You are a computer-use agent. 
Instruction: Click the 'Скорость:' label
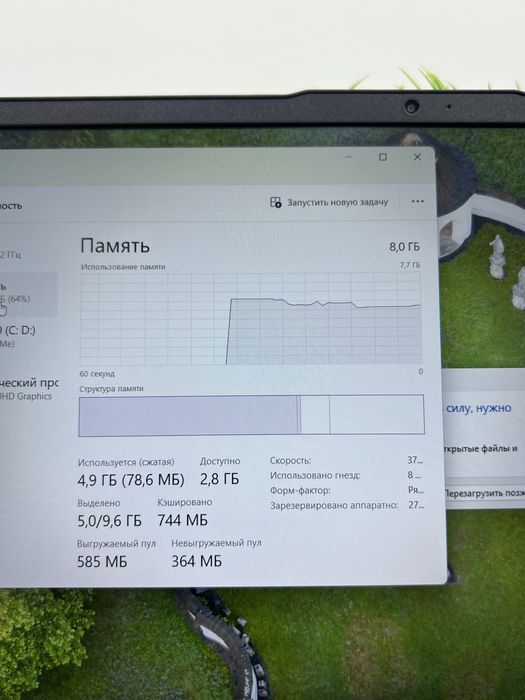tap(290, 460)
